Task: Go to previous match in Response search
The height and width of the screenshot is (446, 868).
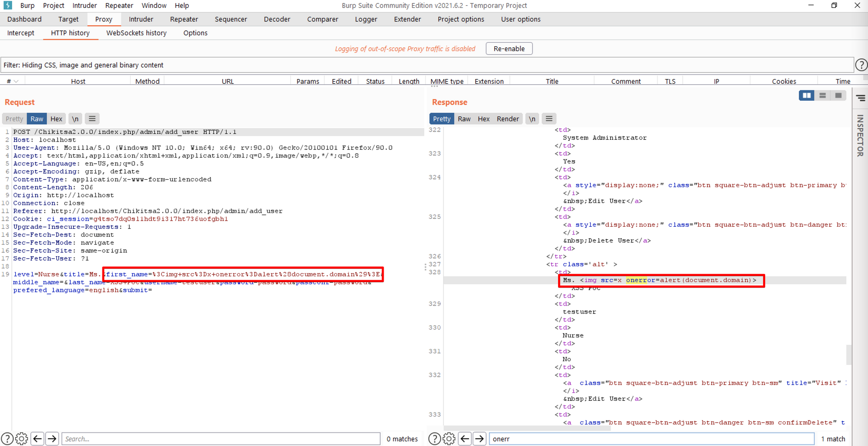Action: (465, 439)
